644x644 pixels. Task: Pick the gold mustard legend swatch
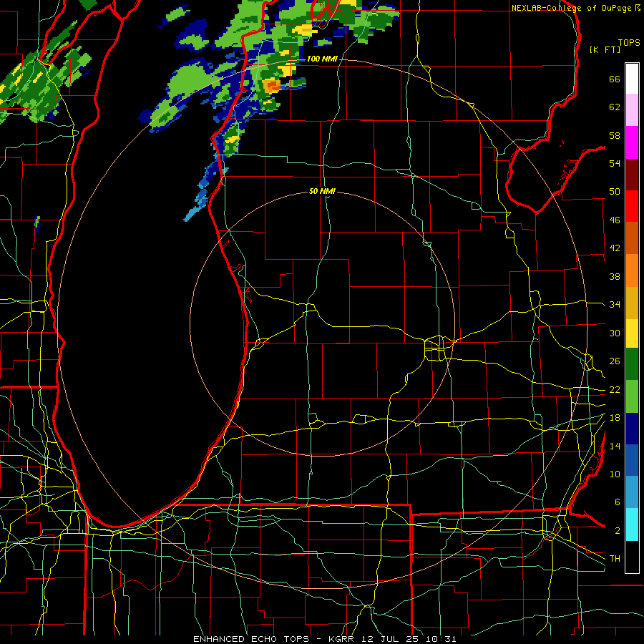(x=632, y=303)
